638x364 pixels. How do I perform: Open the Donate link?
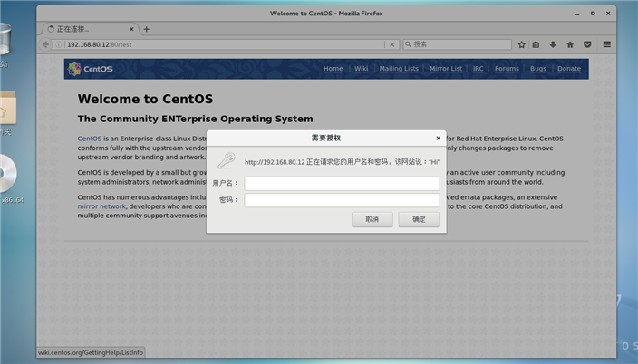569,68
